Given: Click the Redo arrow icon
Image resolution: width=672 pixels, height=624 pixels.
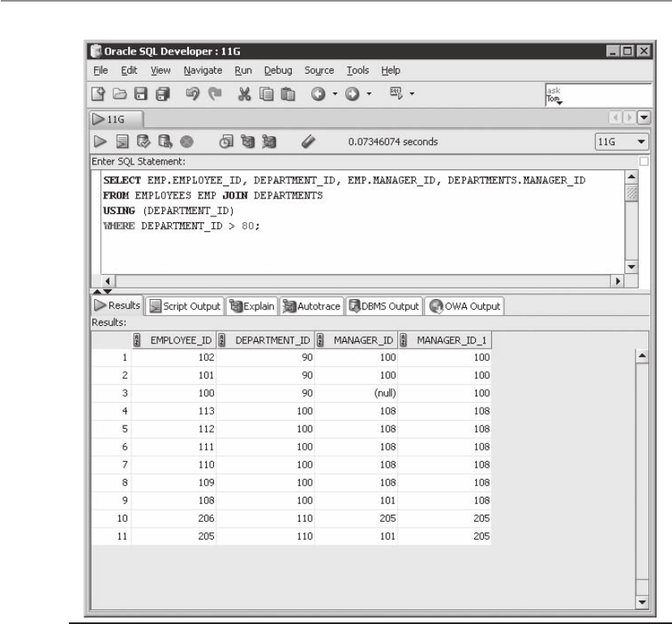Looking at the screenshot, I should [215, 93].
